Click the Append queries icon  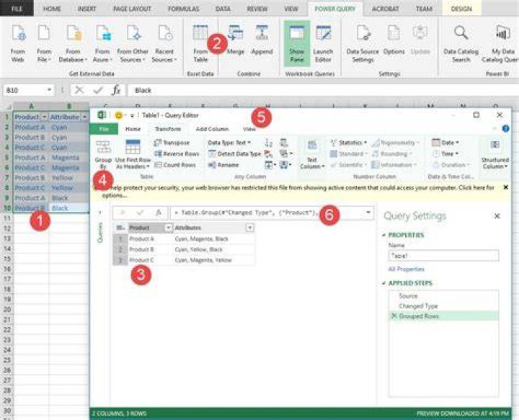[262, 40]
